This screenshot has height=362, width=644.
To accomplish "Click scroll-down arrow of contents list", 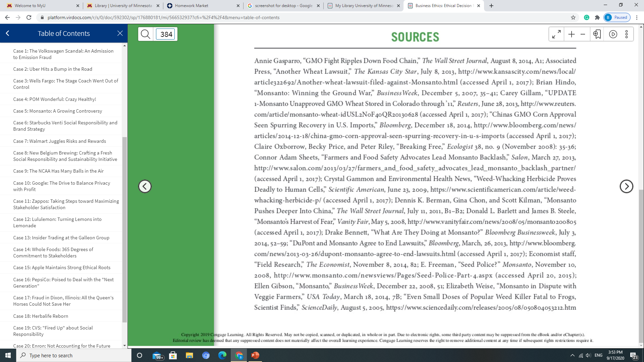I will pos(125,346).
